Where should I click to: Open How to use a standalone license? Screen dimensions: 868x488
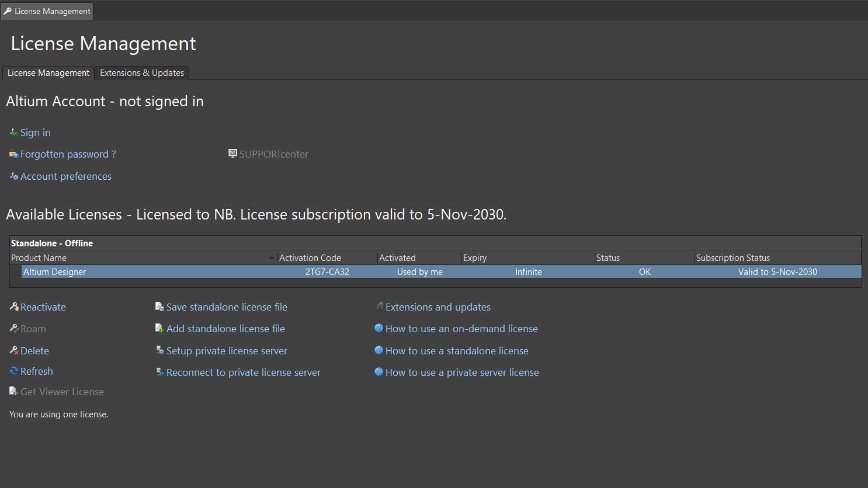[457, 351]
